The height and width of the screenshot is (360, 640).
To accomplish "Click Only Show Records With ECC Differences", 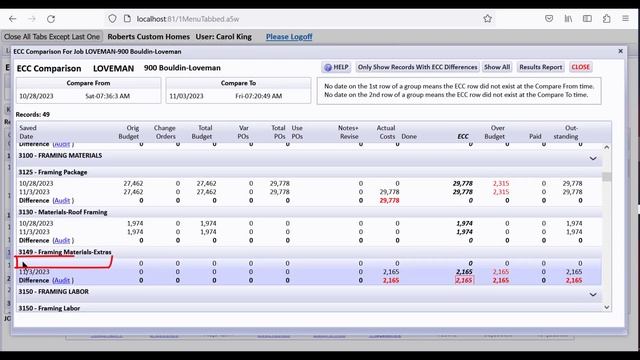I will pyautogui.click(x=417, y=67).
